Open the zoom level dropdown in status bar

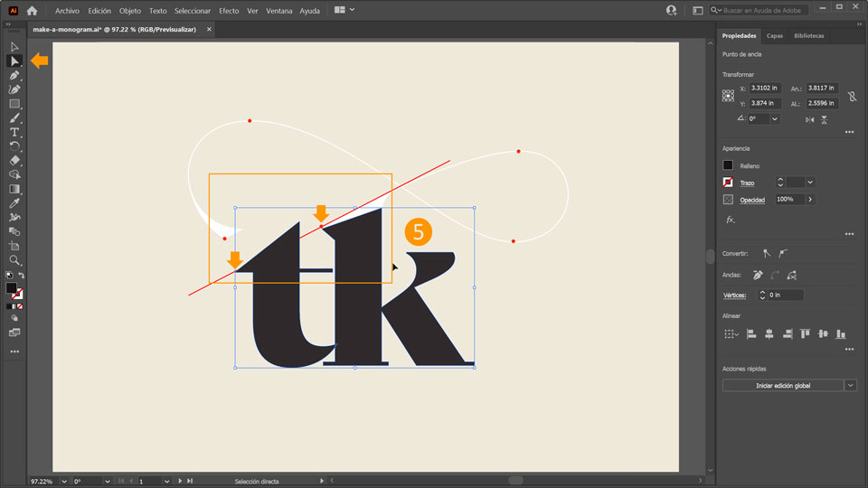coord(63,482)
